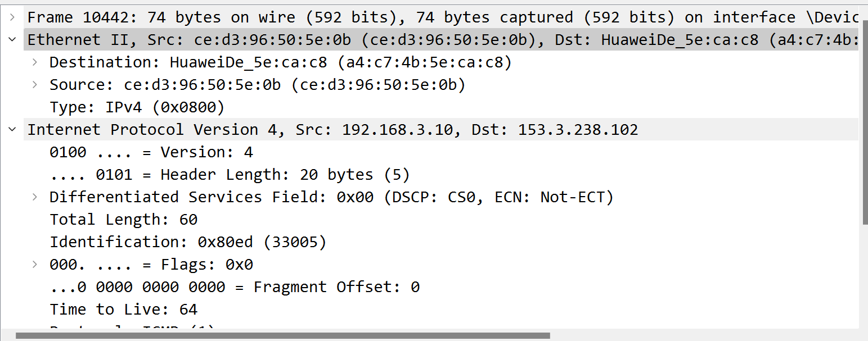Click the horizontal scrollbar thumb
868x341 pixels.
click(x=282, y=336)
